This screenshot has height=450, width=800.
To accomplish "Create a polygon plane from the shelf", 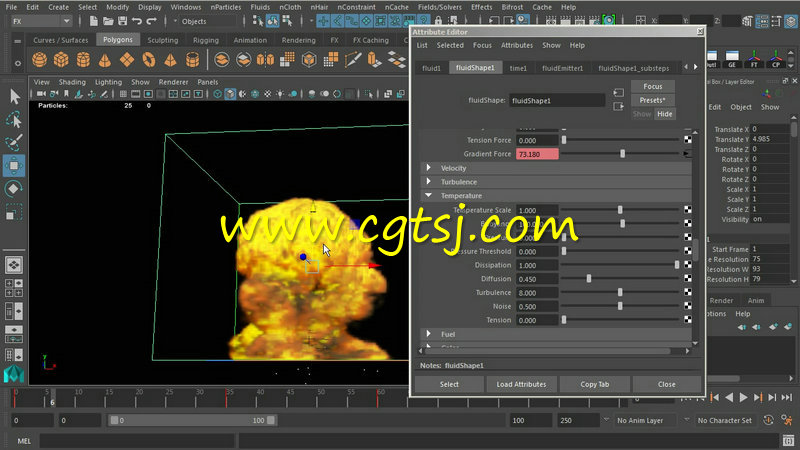I will [x=127, y=60].
